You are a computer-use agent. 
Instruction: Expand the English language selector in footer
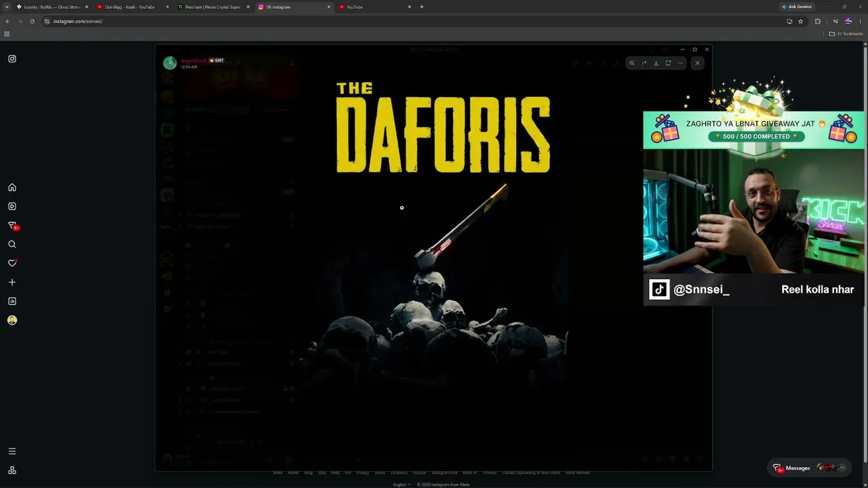pyautogui.click(x=402, y=485)
